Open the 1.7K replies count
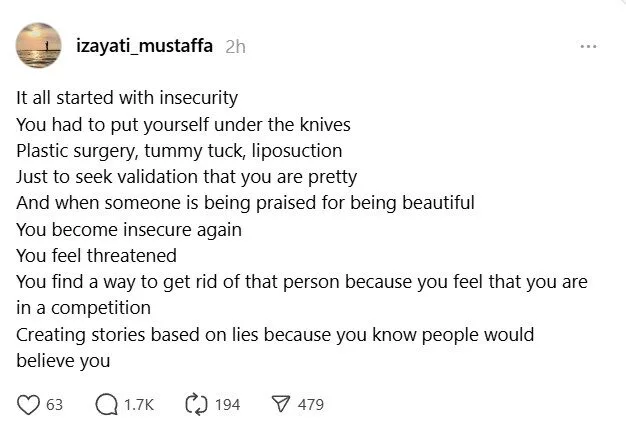 139,405
